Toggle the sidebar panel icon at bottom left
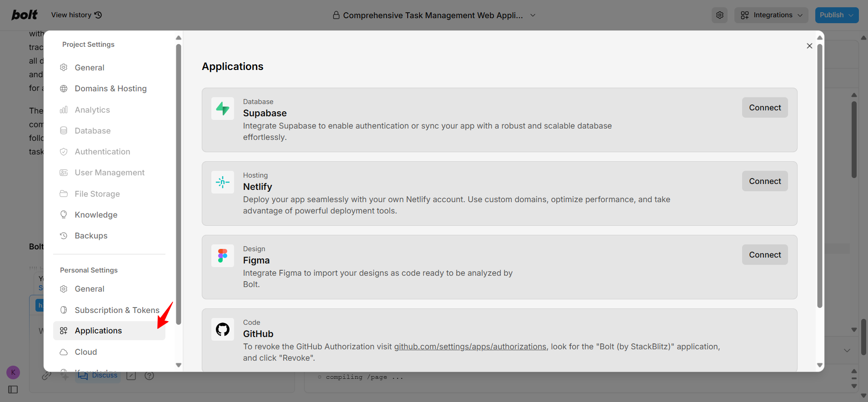 click(13, 389)
